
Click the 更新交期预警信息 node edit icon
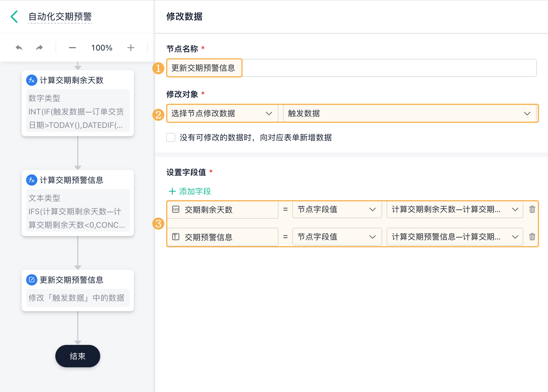(x=32, y=280)
